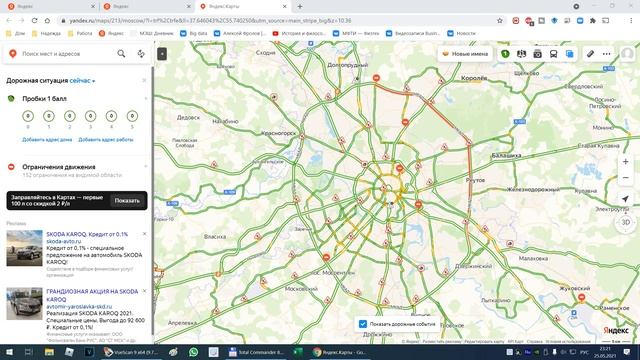
Task: Open a new browser tab
Action: [x=300, y=7]
